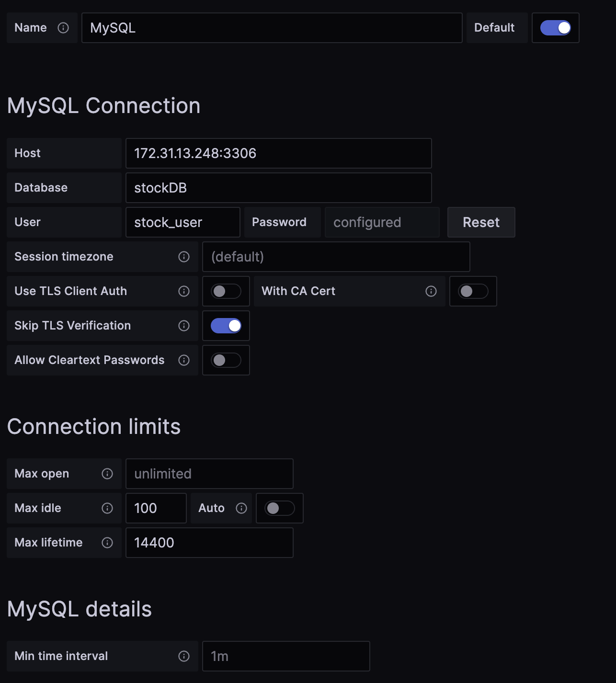The image size is (616, 683).
Task: Click Max lifetime info icon
Action: [107, 543]
